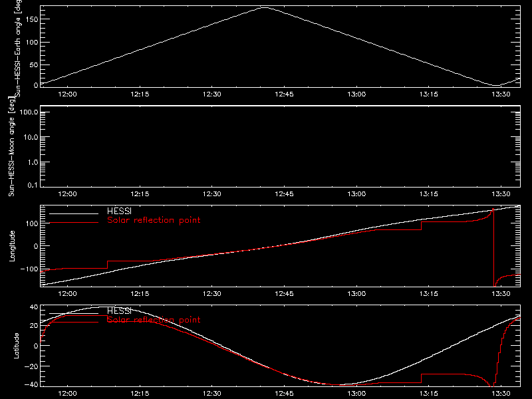The width and height of the screenshot is (532, 399).
Task: Click 13:15 time label under Earth angle plot
Action: 429,94
